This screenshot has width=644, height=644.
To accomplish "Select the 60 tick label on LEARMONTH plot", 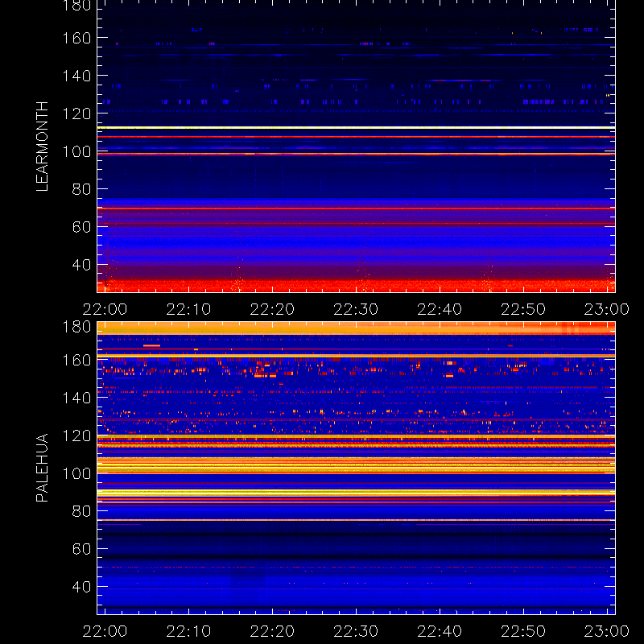I will [x=81, y=227].
